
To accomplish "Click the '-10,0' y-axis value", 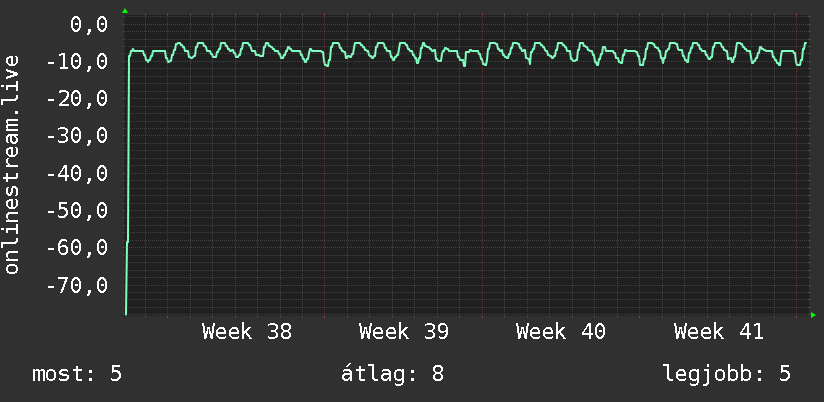I will click(77, 61).
